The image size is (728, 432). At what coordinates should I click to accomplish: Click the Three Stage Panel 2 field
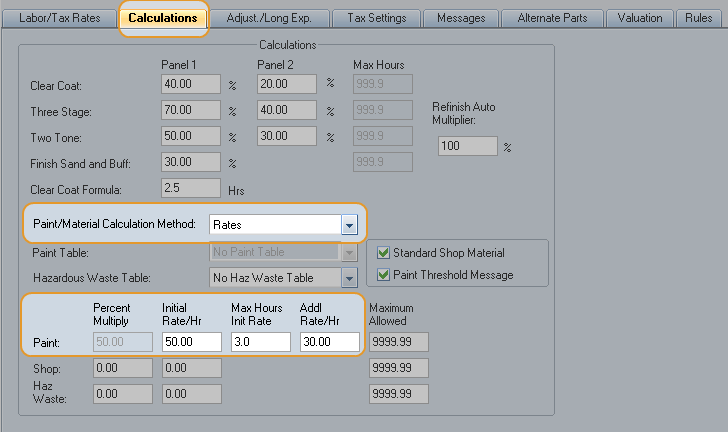click(286, 110)
